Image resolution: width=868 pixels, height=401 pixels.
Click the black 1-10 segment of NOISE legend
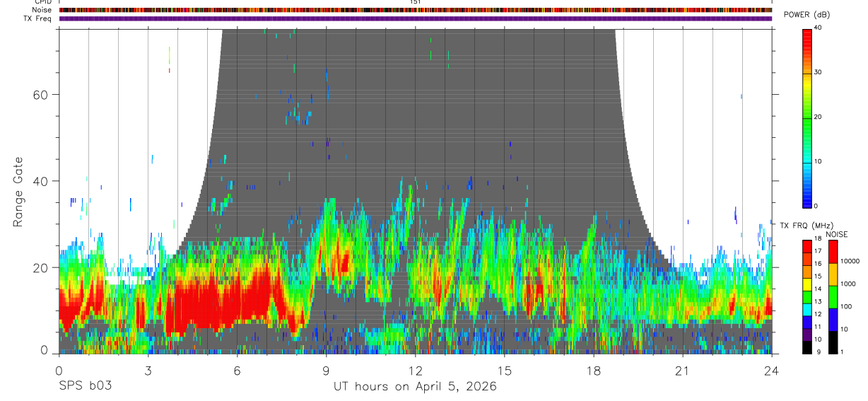point(833,342)
